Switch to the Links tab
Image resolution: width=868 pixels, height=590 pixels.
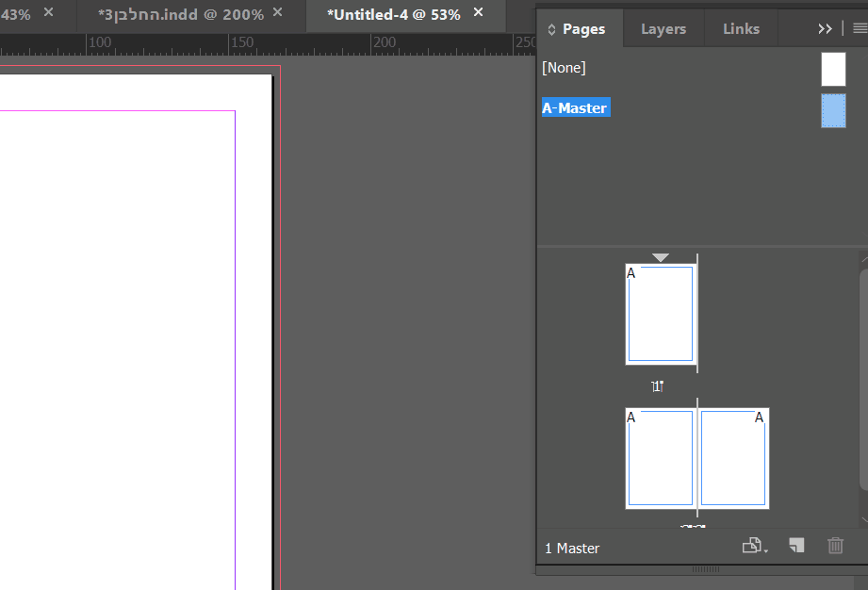coord(741,29)
